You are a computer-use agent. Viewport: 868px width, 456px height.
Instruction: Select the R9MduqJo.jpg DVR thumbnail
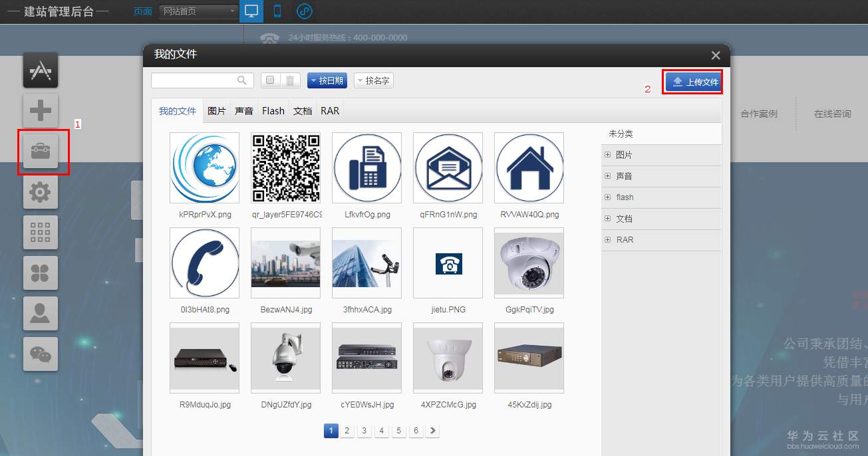204,358
